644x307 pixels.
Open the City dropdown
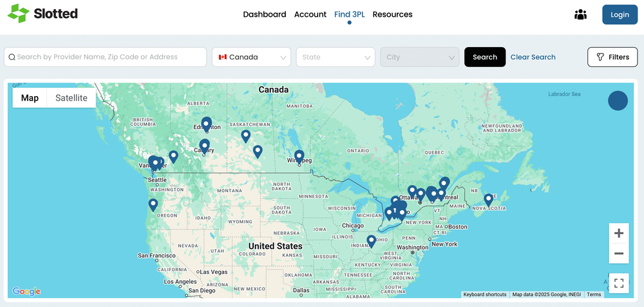[x=419, y=57]
